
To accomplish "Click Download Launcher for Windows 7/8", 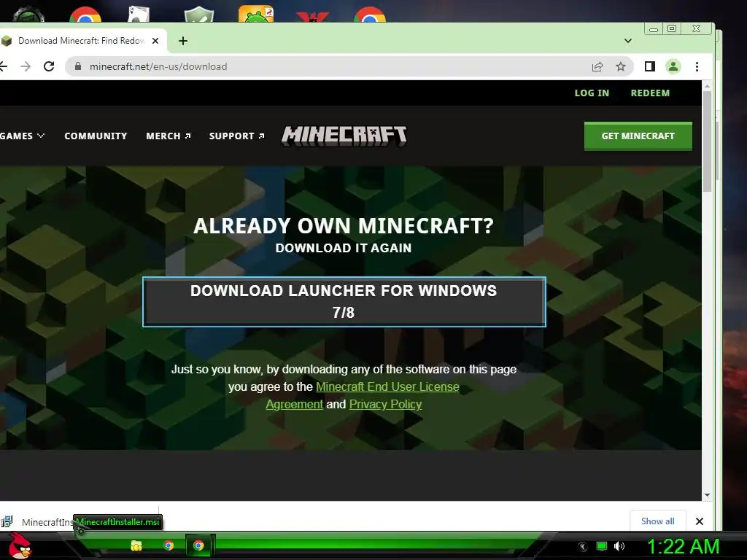I will pyautogui.click(x=344, y=301).
